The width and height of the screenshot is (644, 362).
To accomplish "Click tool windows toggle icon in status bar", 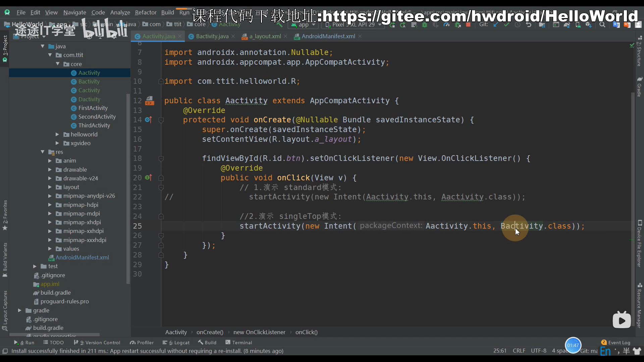I will tap(5, 351).
